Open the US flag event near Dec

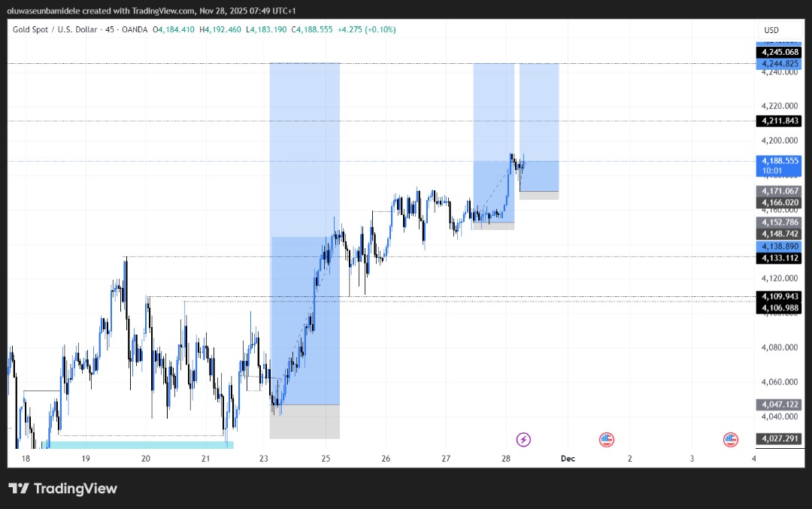click(607, 440)
